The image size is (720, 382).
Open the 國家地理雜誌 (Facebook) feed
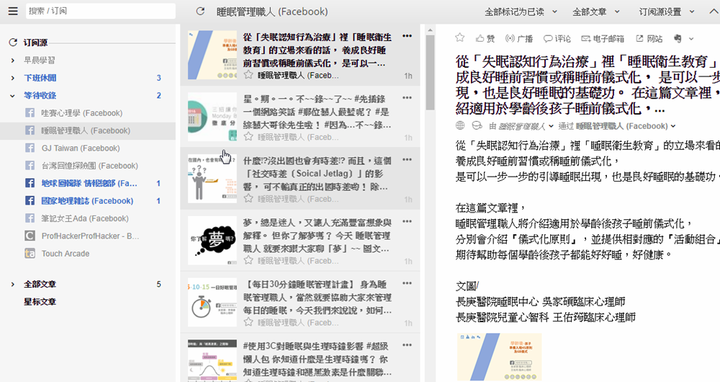pos(88,201)
